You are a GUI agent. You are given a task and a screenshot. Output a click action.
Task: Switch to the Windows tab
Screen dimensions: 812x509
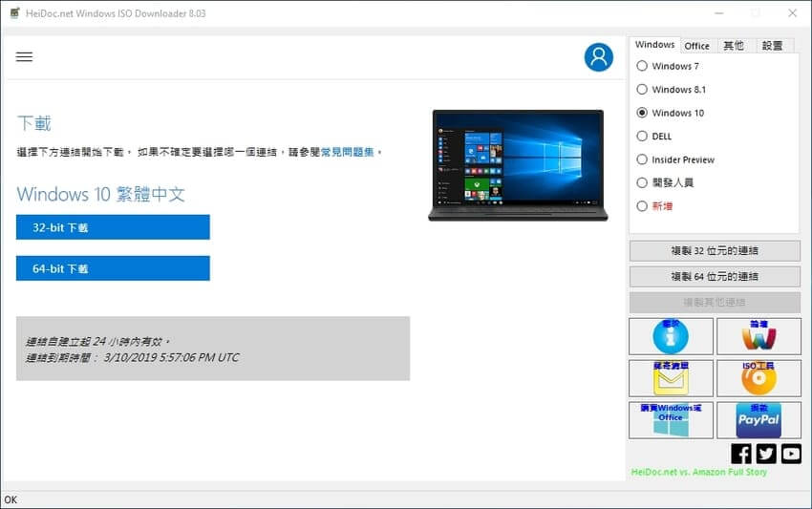pos(654,45)
